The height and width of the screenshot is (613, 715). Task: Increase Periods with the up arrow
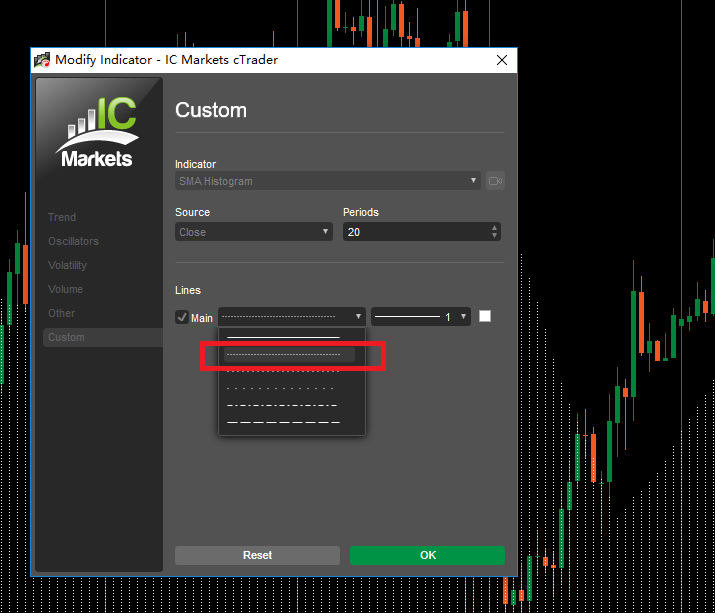[494, 228]
